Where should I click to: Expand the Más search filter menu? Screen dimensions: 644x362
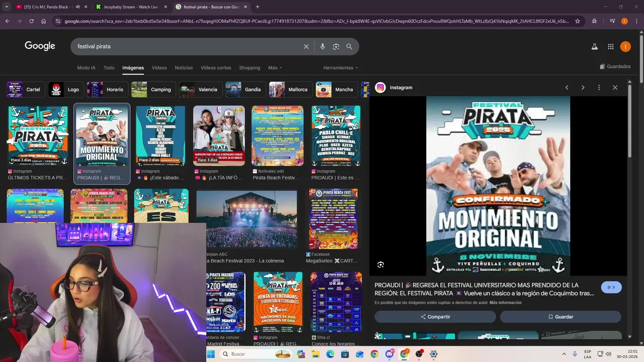[275, 68]
